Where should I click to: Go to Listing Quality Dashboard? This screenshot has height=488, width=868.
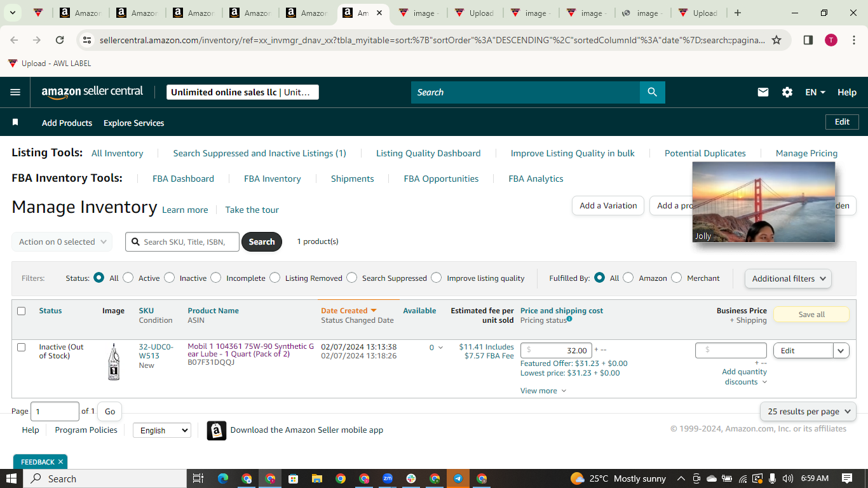428,153
